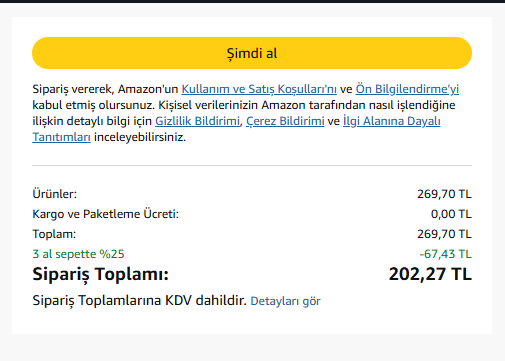The height and width of the screenshot is (361, 505).
Task: Click the 269,70 TL amount beside Toplam
Action: (x=444, y=234)
